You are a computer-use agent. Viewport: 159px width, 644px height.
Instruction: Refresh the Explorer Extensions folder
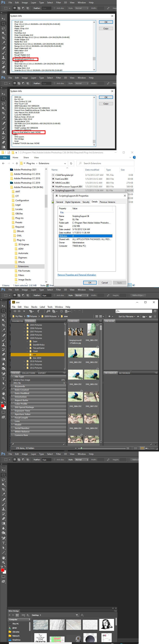(x=71, y=164)
